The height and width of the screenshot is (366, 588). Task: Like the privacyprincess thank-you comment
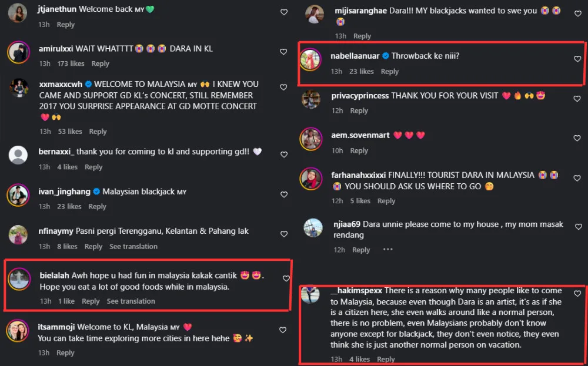pyautogui.click(x=577, y=99)
